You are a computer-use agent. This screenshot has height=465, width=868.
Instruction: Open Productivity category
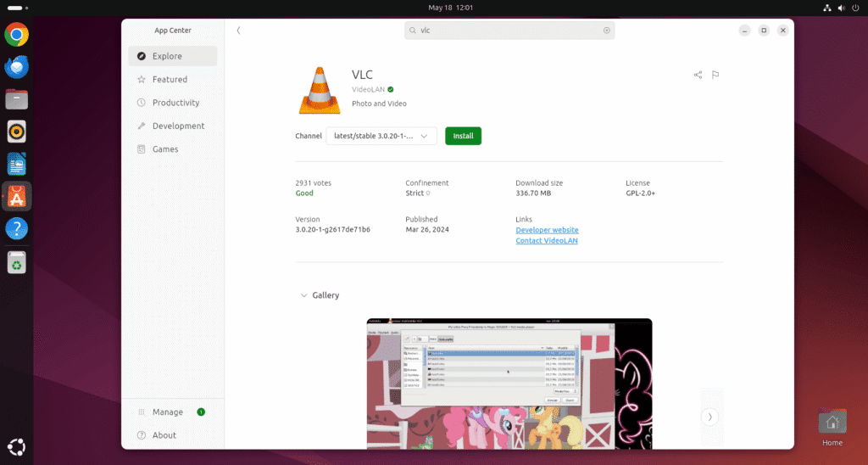click(173, 103)
